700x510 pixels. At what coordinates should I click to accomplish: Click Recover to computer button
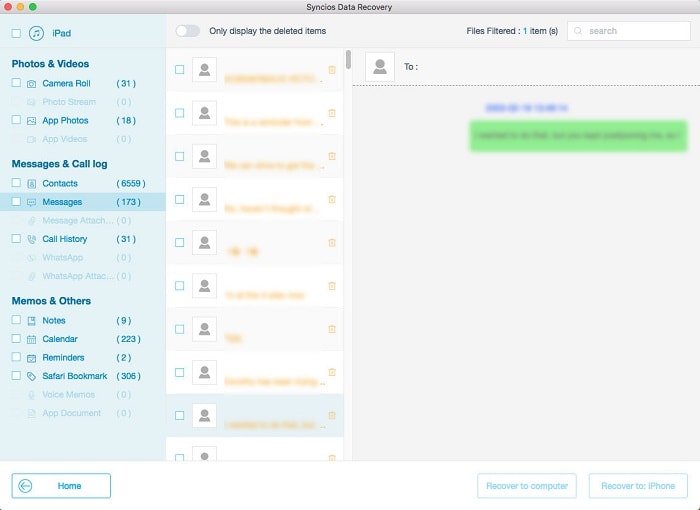point(527,486)
